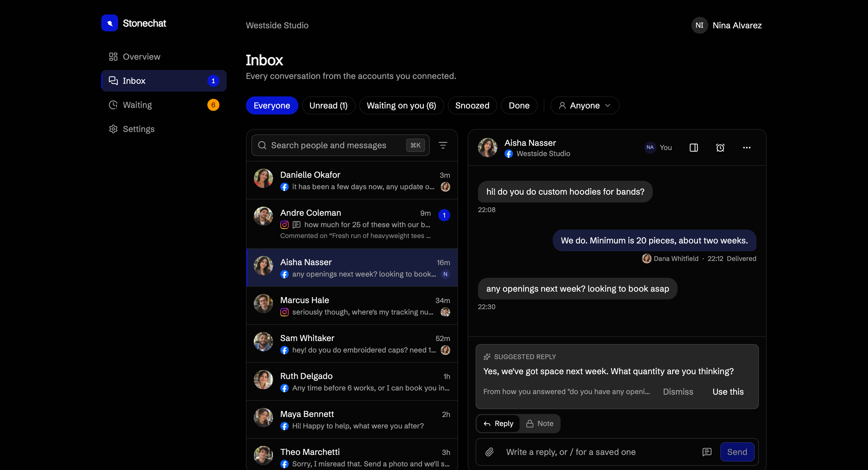Click Aisha Nasser's avatar in conversation header
This screenshot has height=470, width=868.
(487, 148)
